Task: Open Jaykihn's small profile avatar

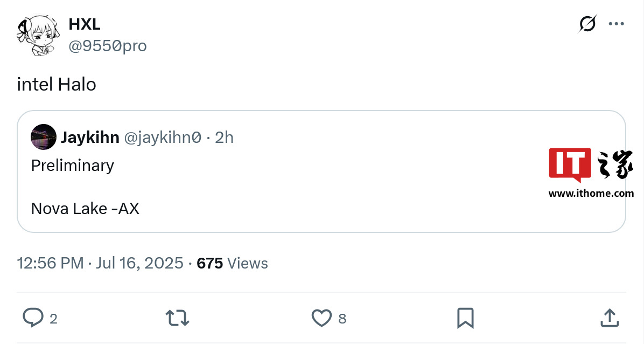Action: 44,137
